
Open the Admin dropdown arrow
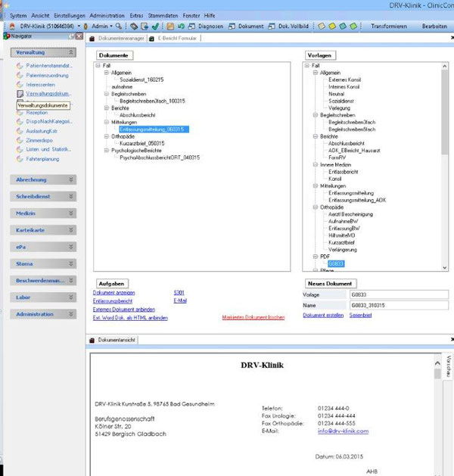pos(111,26)
